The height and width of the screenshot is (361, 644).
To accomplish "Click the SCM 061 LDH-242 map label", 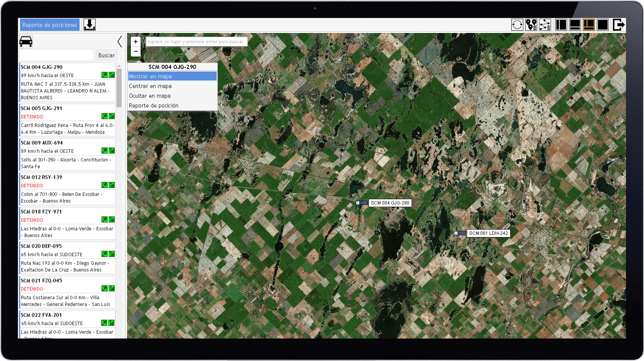I will tap(488, 233).
